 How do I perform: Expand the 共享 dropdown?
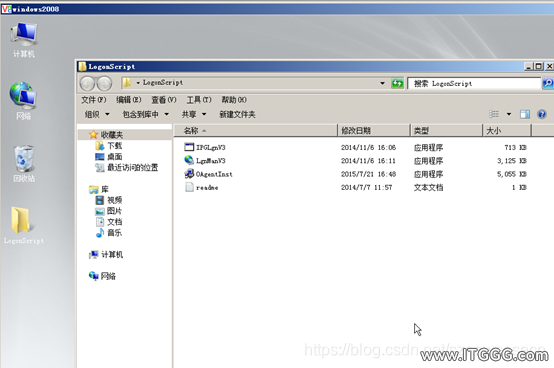click(194, 114)
